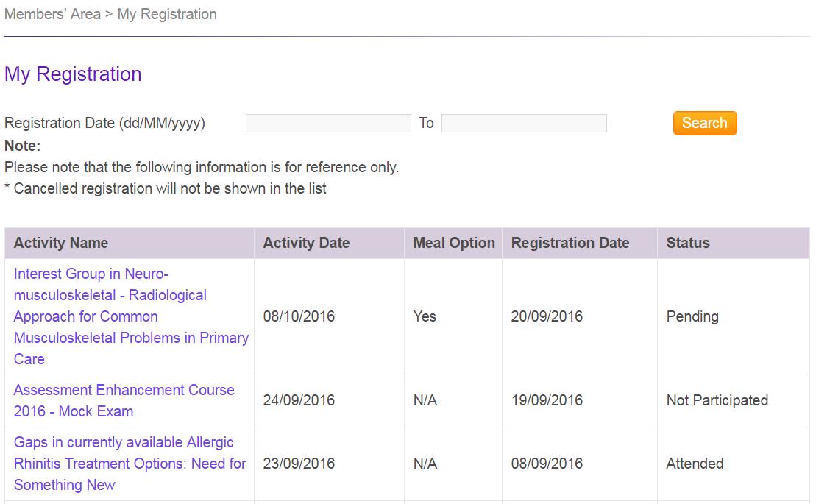Click the Attended status cell
Screen dimensions: 816x504
coord(695,464)
